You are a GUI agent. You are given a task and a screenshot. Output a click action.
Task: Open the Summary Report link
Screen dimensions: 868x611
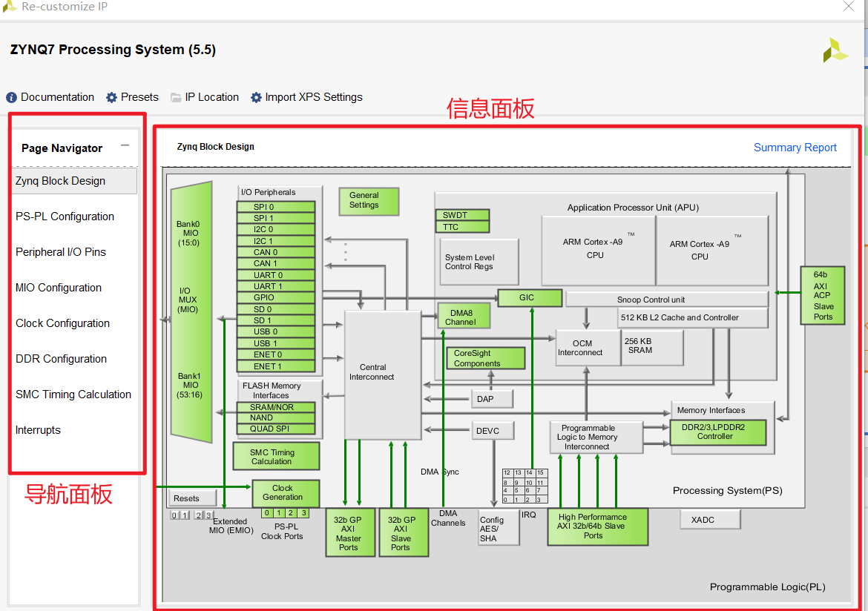[x=795, y=147]
